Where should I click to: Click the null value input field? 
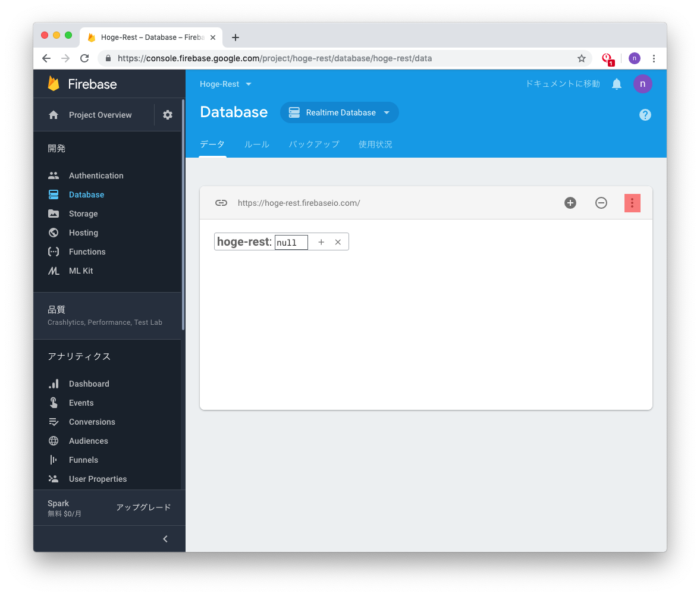pyautogui.click(x=291, y=243)
